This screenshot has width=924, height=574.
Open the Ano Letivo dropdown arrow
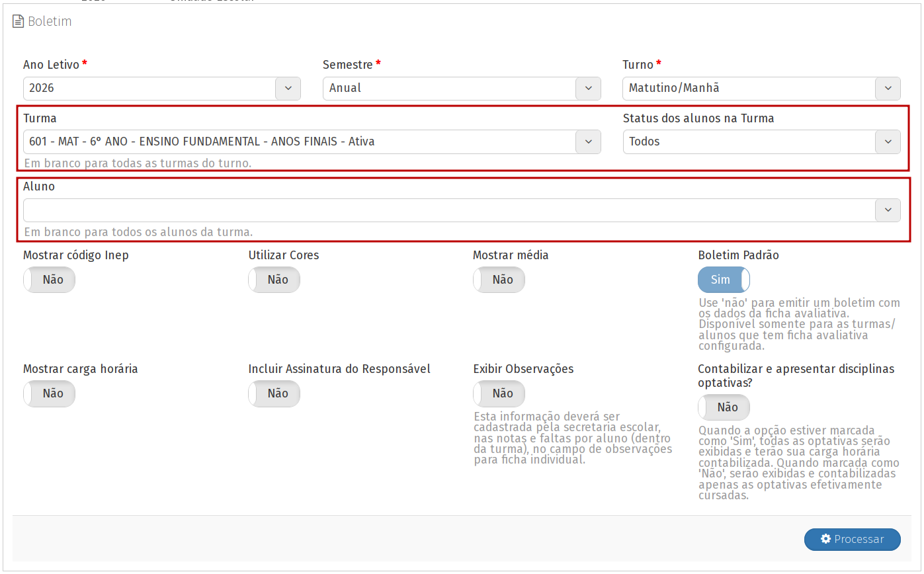288,89
